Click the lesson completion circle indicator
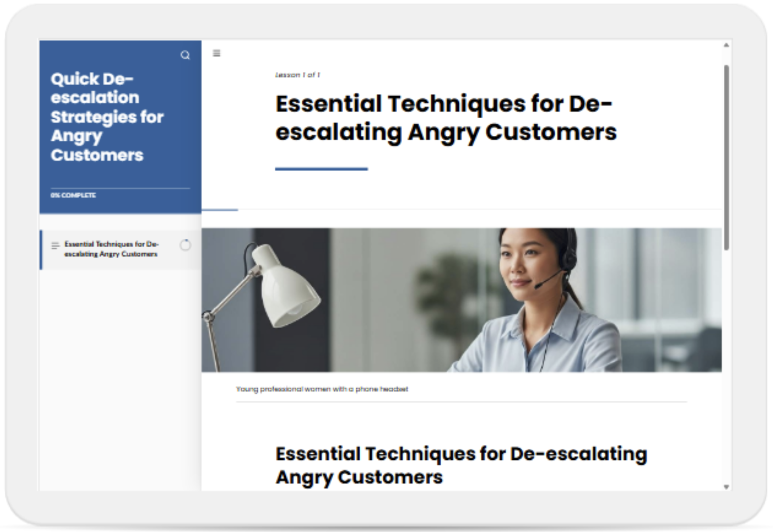This screenshot has width=773, height=532. click(185, 245)
